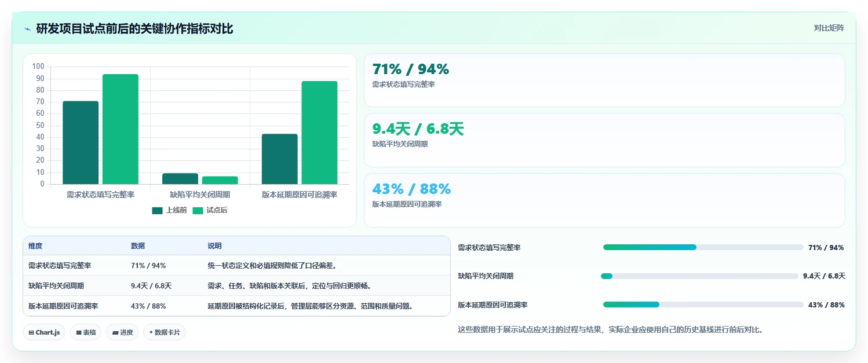
Task: Click the Chart.js tag chip
Action: point(44,332)
